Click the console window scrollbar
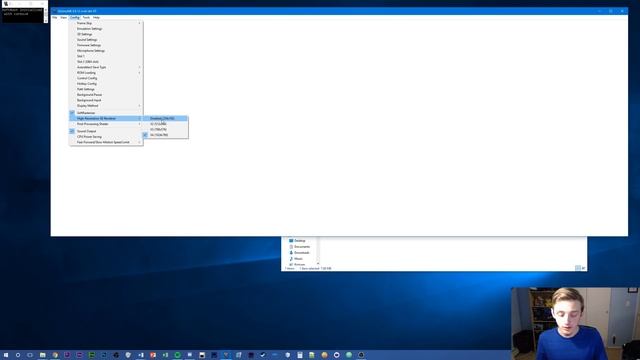Screen dimensions: 640x360 click(x=46, y=15)
